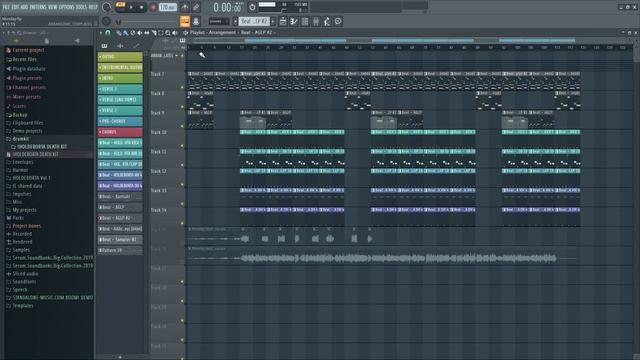This screenshot has width=640, height=360.
Task: Select the Playlist Mute tool
Action: 140,33
